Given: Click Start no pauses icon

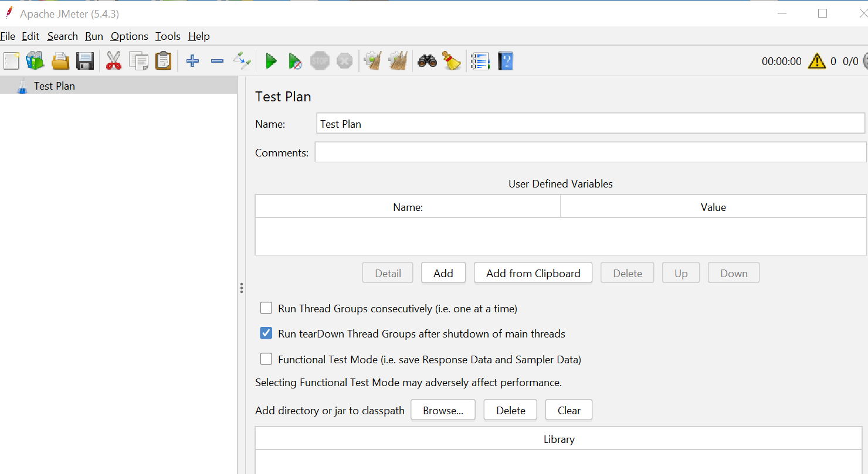Looking at the screenshot, I should tap(295, 61).
